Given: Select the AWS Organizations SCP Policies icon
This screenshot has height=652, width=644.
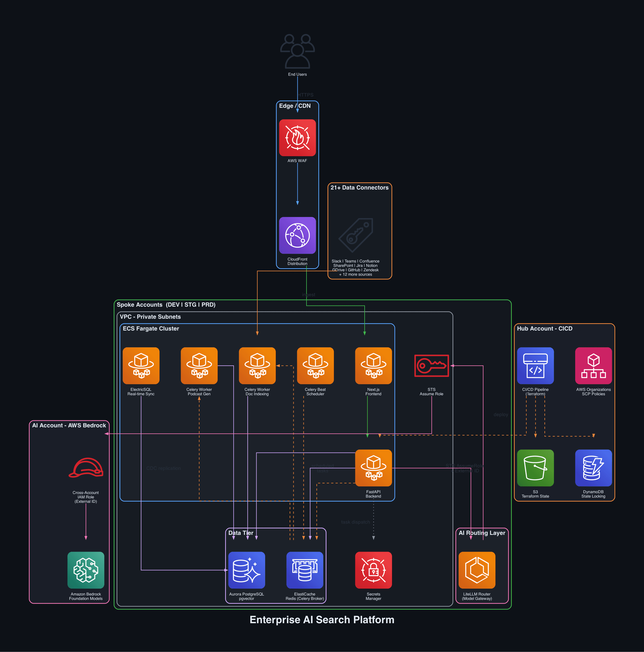Looking at the screenshot, I should point(593,365).
